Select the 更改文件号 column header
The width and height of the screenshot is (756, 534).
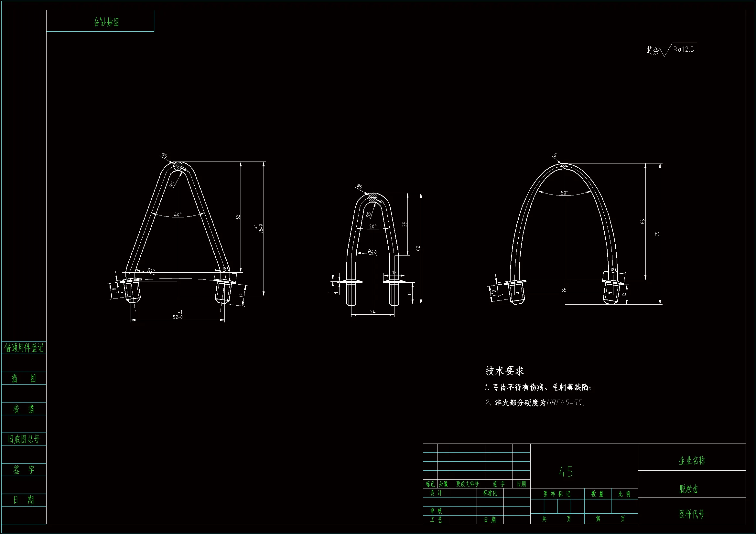coord(467,484)
